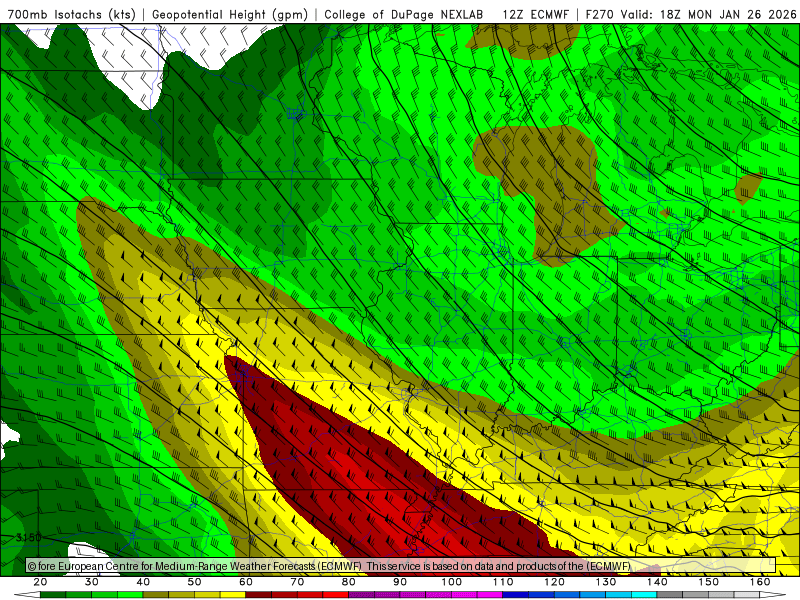Click the '150' legend scale value
The width and height of the screenshot is (800, 600).
click(709, 582)
